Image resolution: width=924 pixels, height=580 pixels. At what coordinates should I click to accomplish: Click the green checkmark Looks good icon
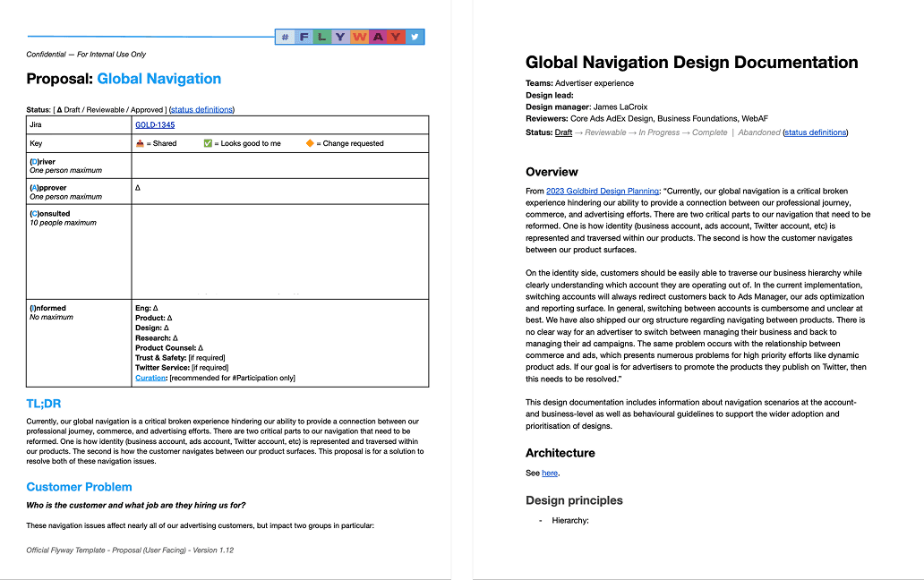pos(208,143)
